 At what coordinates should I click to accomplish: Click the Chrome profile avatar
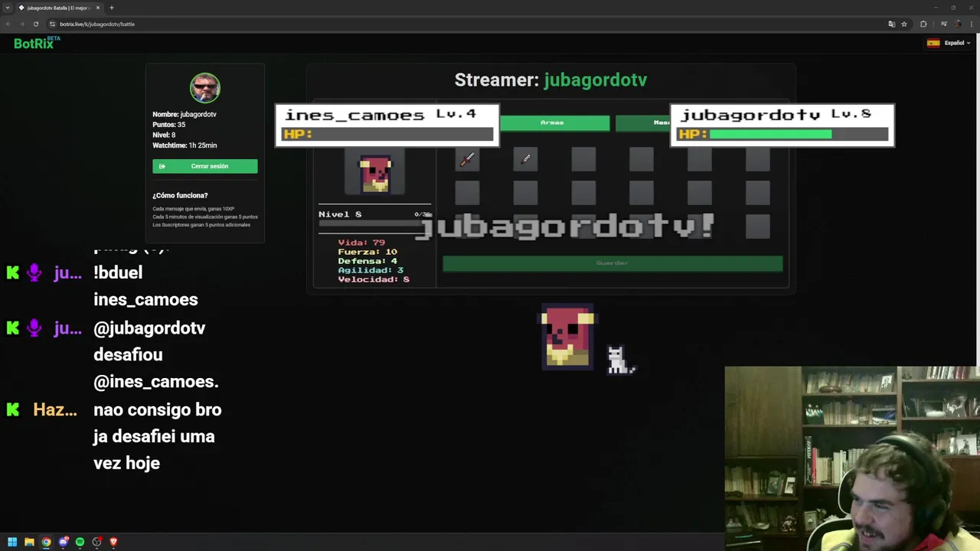[957, 24]
